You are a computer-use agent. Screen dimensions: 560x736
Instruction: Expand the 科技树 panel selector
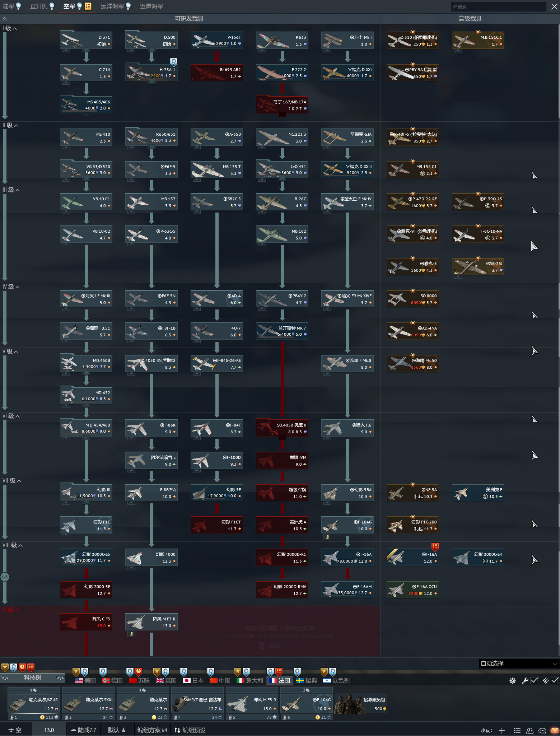pos(32,678)
